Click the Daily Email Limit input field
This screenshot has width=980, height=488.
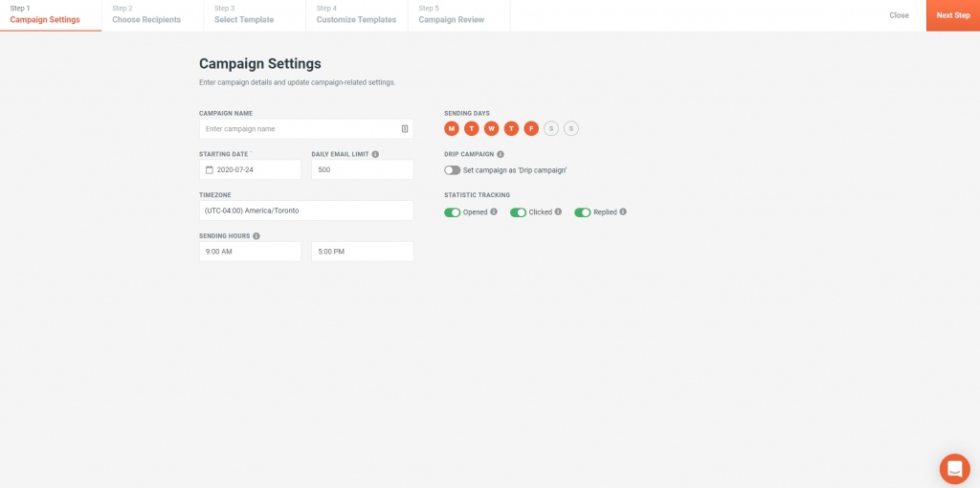click(363, 169)
